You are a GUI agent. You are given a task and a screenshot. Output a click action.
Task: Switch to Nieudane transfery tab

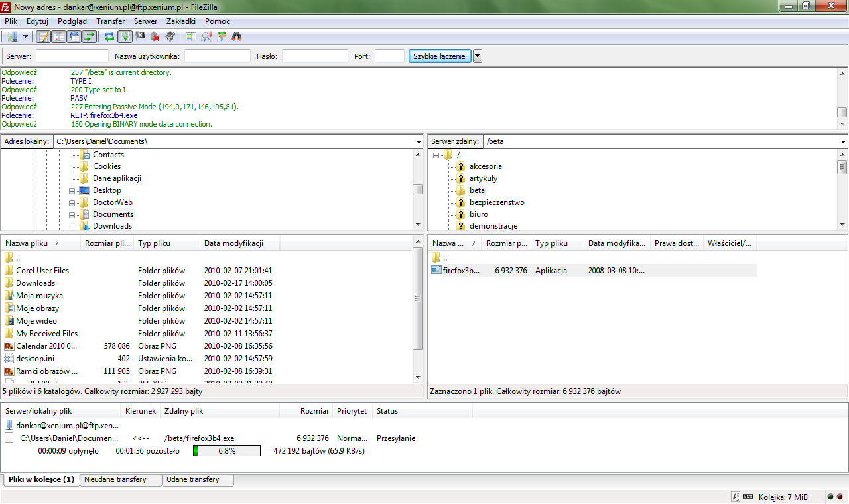pyautogui.click(x=121, y=479)
